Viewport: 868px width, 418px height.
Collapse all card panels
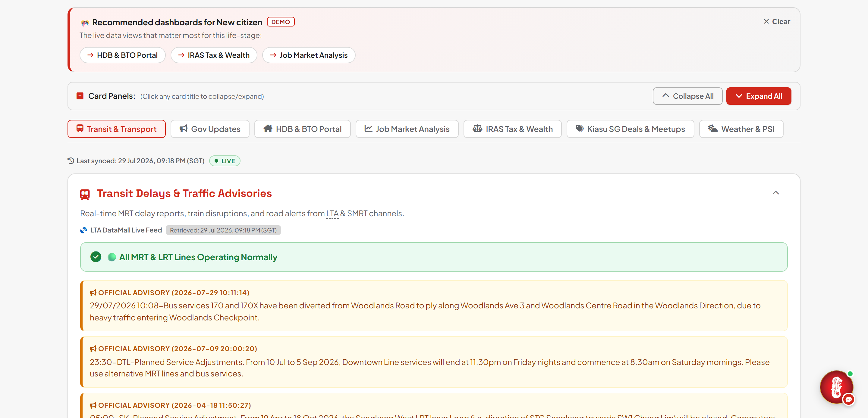coord(687,96)
